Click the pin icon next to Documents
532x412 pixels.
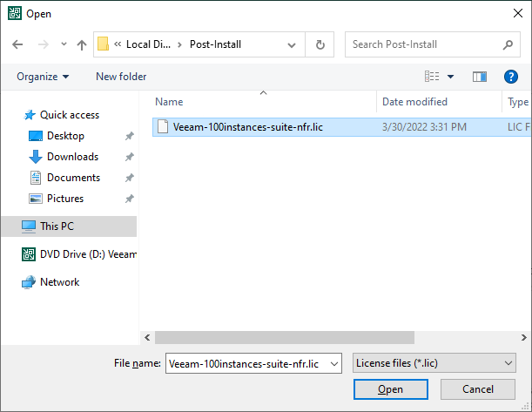129,178
